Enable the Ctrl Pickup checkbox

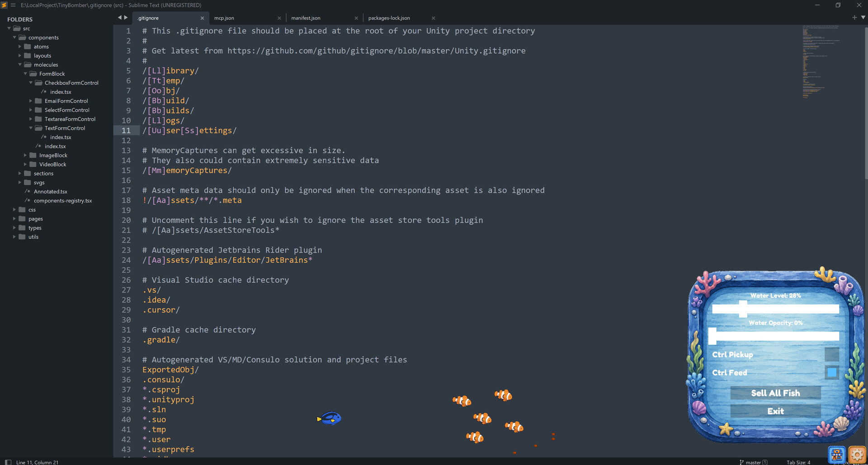[831, 354]
